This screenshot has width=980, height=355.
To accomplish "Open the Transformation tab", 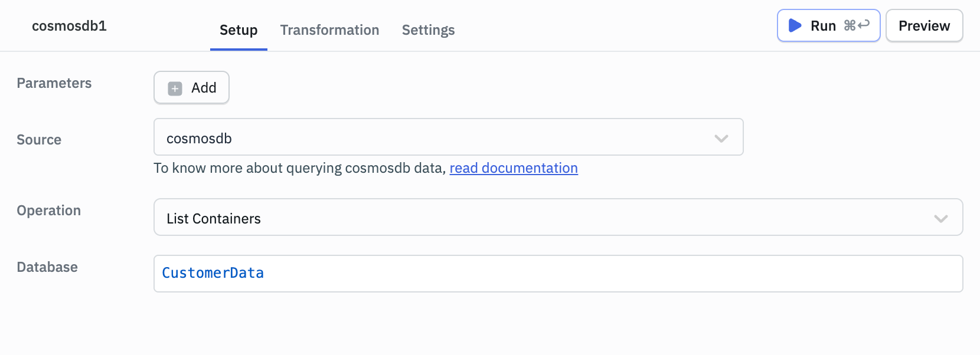I will click(x=329, y=30).
